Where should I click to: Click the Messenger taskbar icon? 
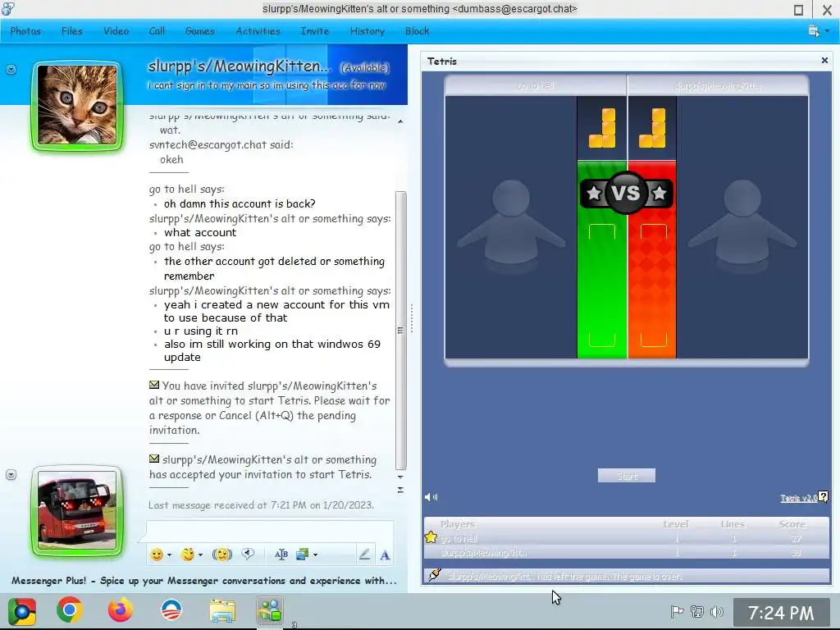[270, 610]
